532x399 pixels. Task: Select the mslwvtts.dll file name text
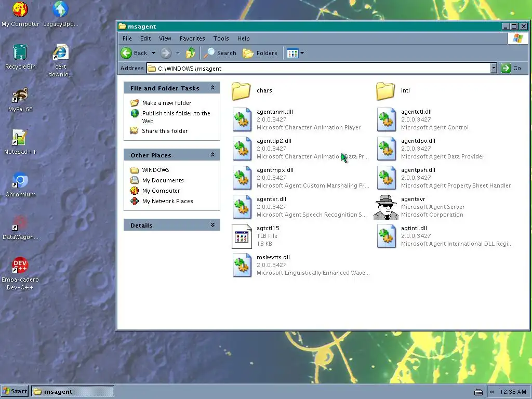pyautogui.click(x=273, y=258)
